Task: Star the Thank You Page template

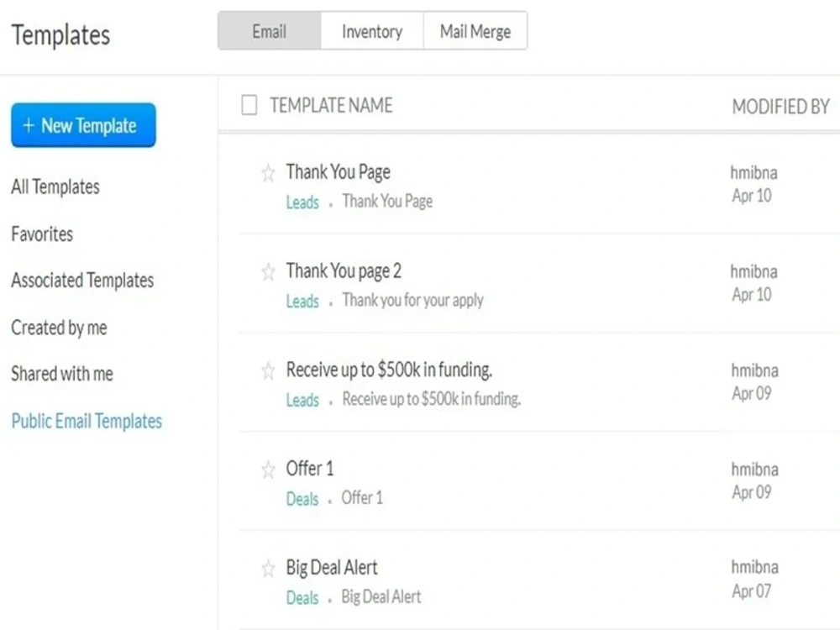Action: [268, 173]
